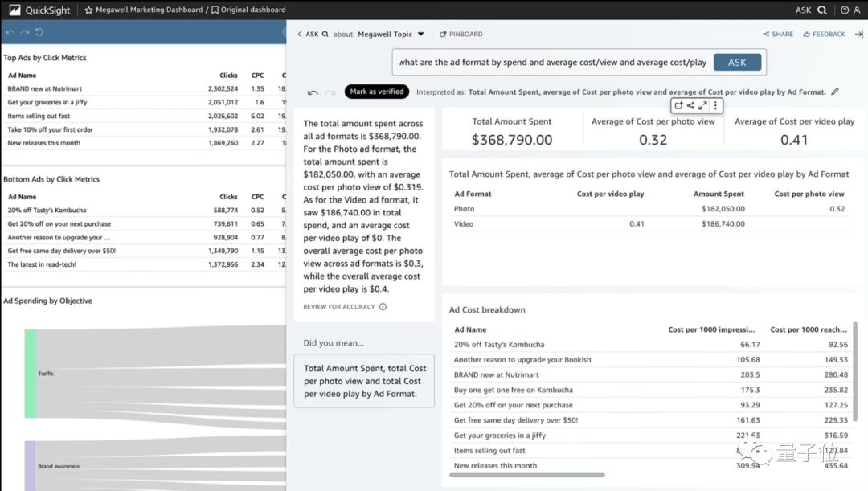This screenshot has height=491, width=868.
Task: Click the Ad Format column header
Action: tap(473, 194)
